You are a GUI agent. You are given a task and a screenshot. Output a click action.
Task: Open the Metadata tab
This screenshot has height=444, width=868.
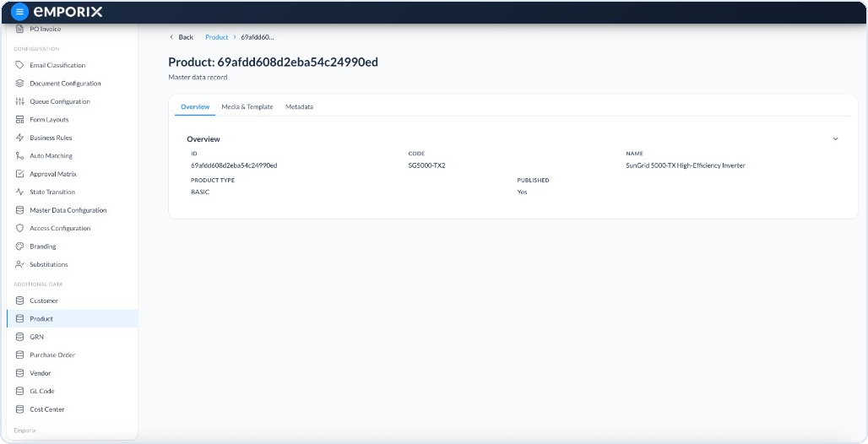coord(299,107)
